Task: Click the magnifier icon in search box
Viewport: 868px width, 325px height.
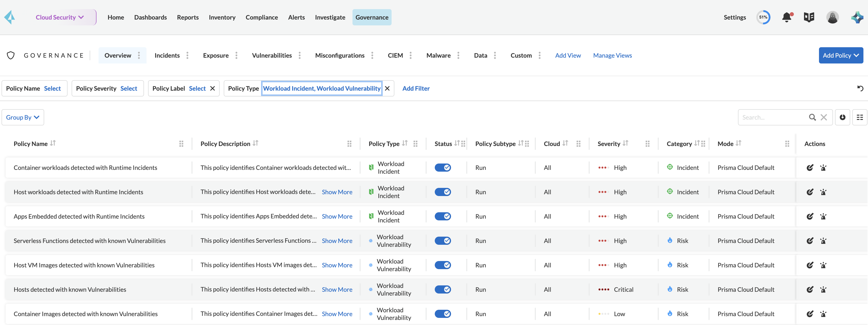Action: (x=812, y=117)
